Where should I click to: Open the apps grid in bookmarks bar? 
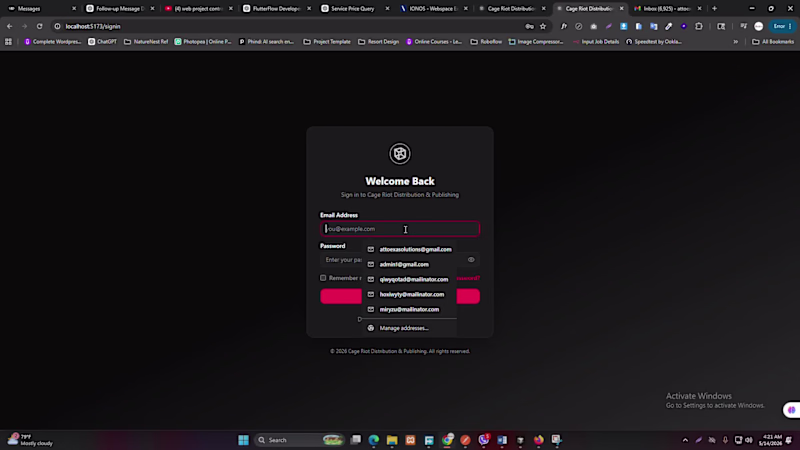coord(8,42)
